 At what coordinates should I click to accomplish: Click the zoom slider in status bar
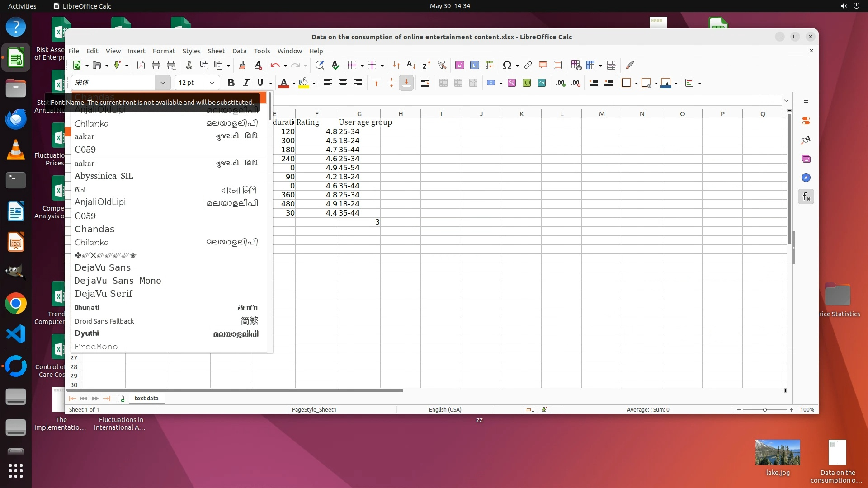[x=764, y=409]
